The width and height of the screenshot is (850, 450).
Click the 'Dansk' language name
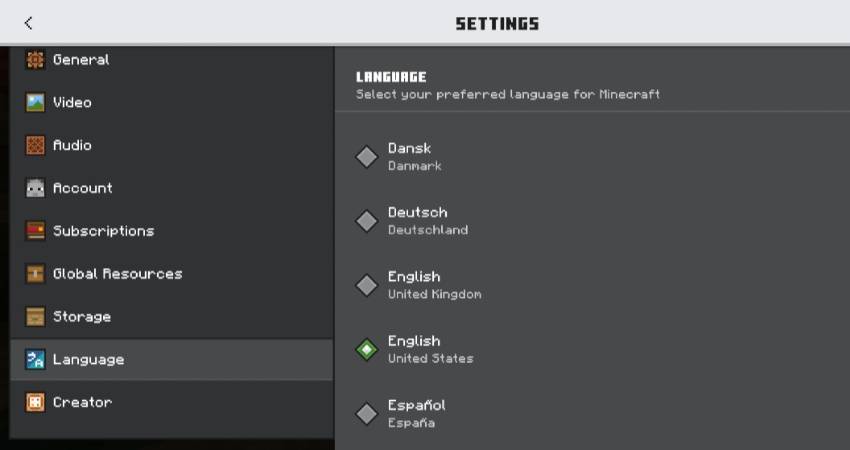coord(409,148)
